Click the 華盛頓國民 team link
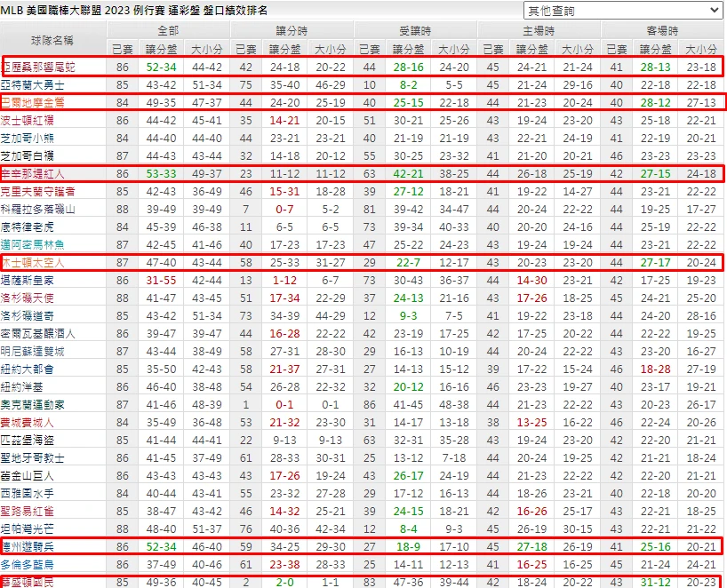The width and height of the screenshot is (727, 588). [x=27, y=583]
